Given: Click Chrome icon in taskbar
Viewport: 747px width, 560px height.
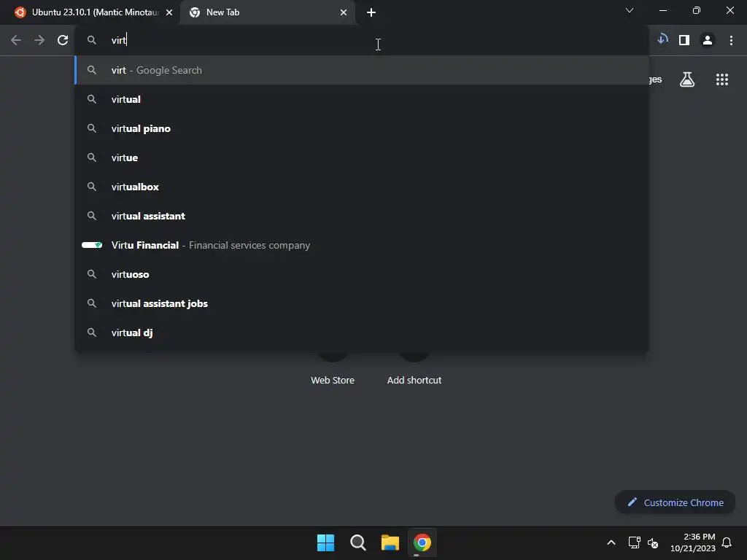Looking at the screenshot, I should [422, 542].
